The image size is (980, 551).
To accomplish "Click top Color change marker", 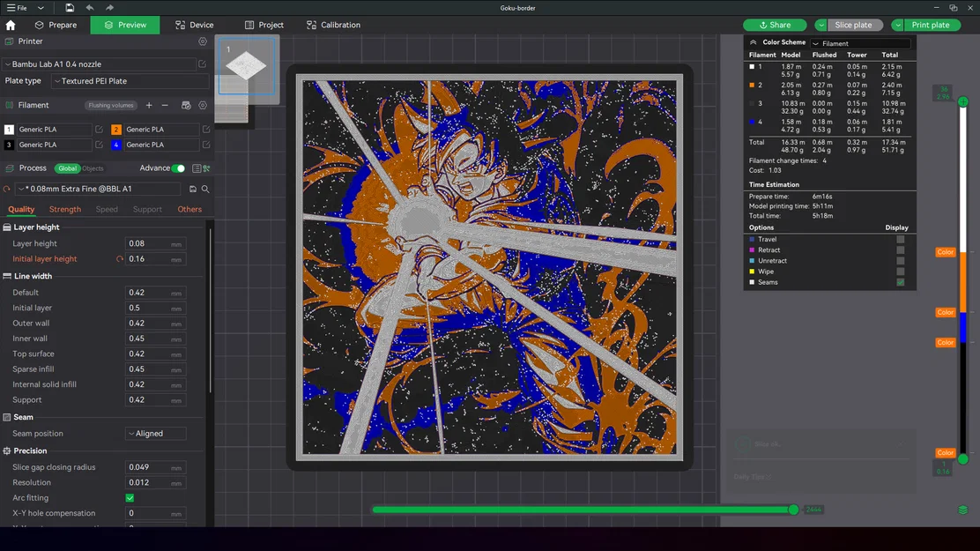I will pyautogui.click(x=945, y=252).
